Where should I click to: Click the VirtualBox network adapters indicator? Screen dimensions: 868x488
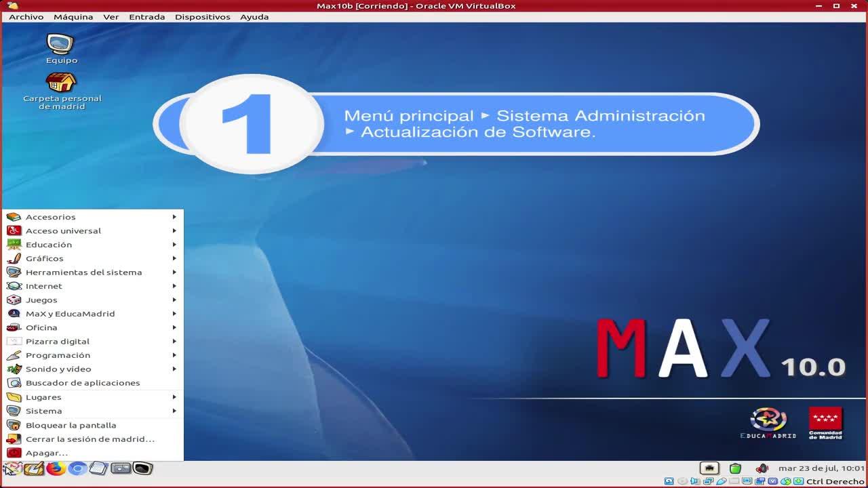click(708, 482)
